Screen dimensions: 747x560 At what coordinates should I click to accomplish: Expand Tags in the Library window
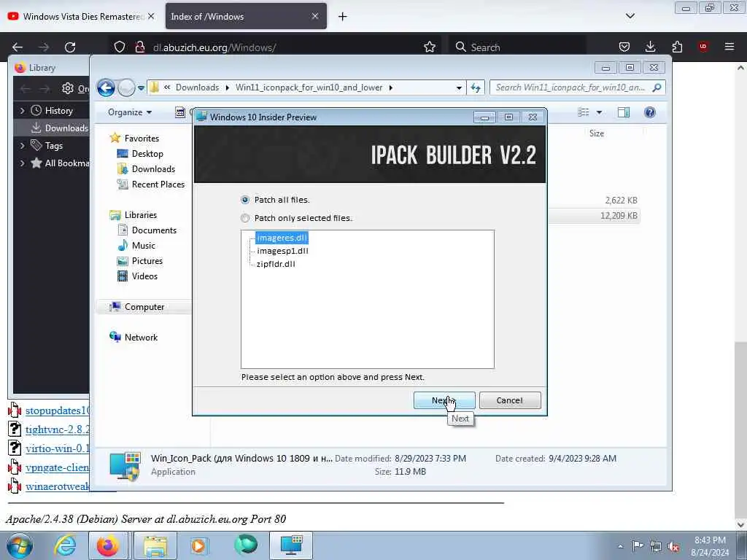[23, 145]
